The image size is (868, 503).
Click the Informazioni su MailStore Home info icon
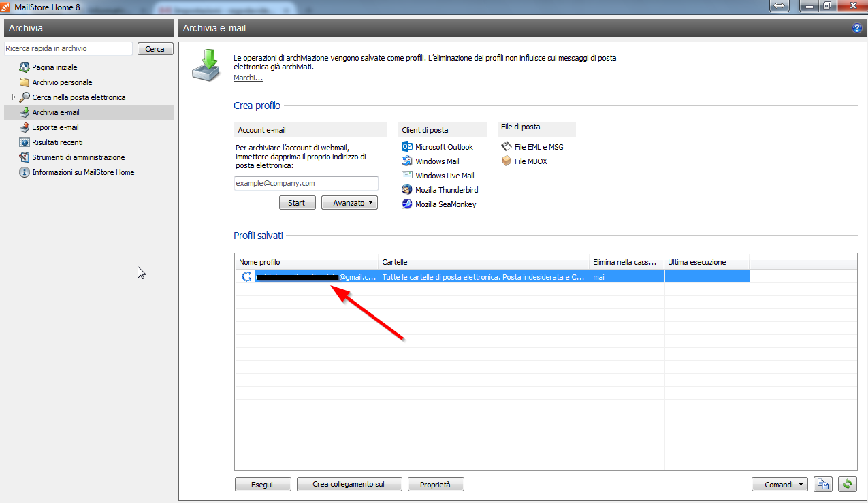click(25, 172)
